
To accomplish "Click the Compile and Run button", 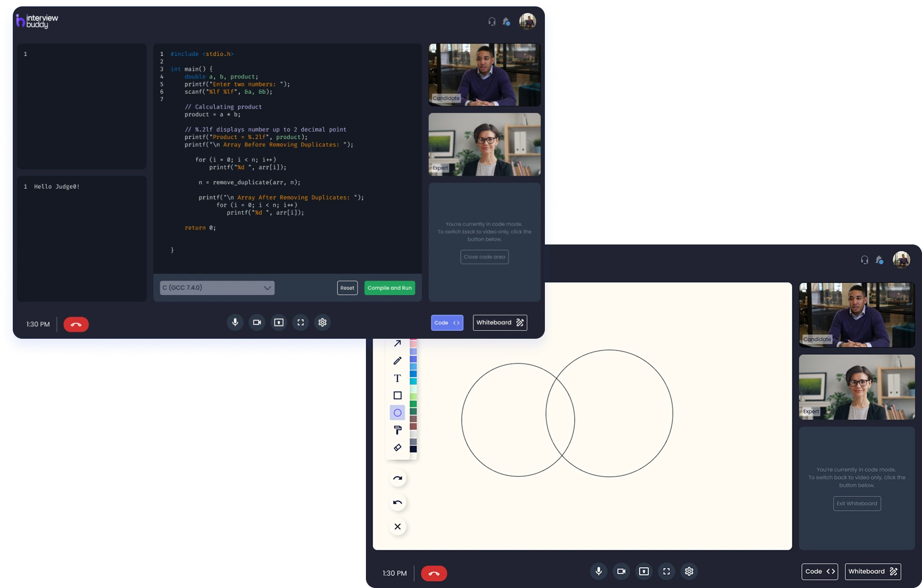I will point(389,288).
